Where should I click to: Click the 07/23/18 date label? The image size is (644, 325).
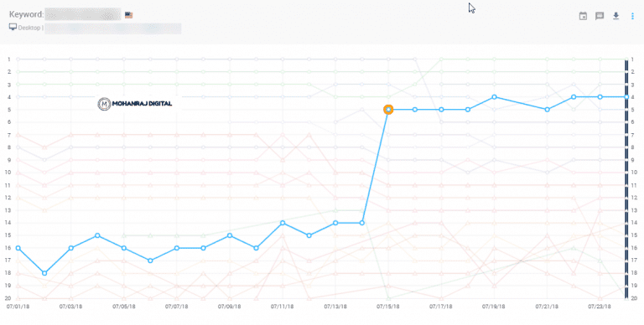point(600,307)
